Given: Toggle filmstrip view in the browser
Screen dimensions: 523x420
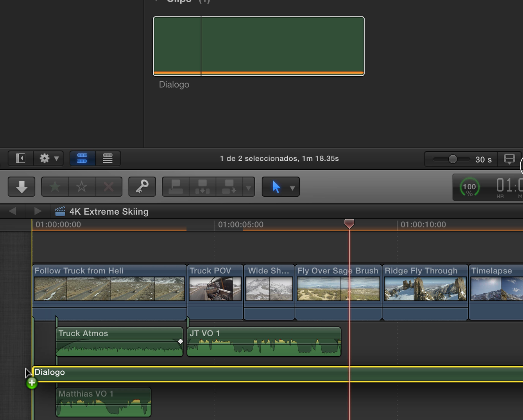Looking at the screenshot, I should tap(82, 158).
